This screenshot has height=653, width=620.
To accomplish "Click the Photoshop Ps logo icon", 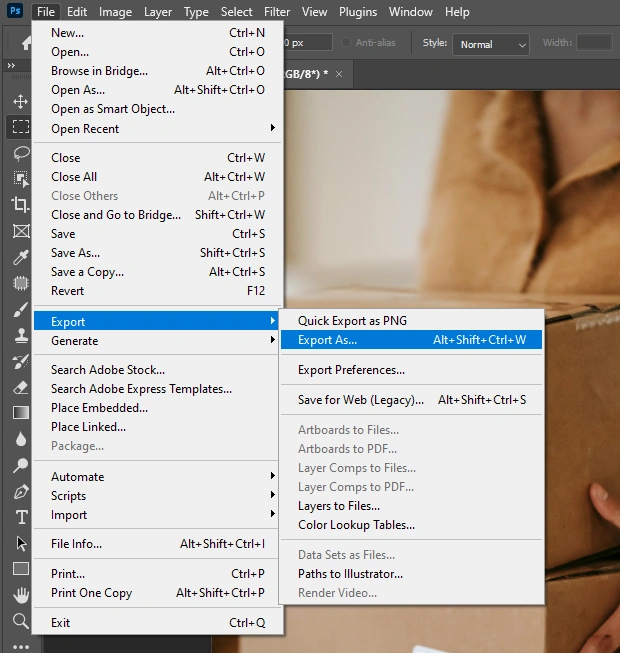I will 15,10.
